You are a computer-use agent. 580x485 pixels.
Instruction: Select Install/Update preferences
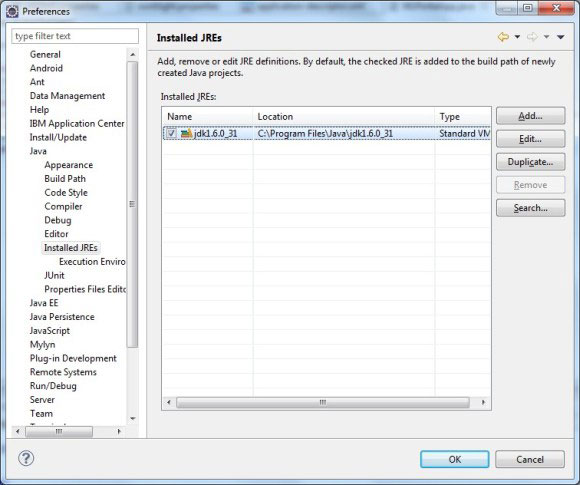tap(58, 137)
